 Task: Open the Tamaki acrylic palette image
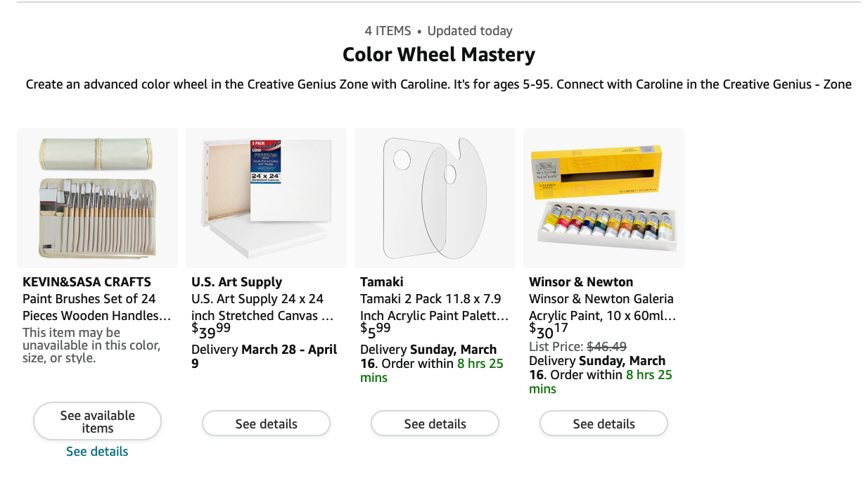click(x=435, y=198)
